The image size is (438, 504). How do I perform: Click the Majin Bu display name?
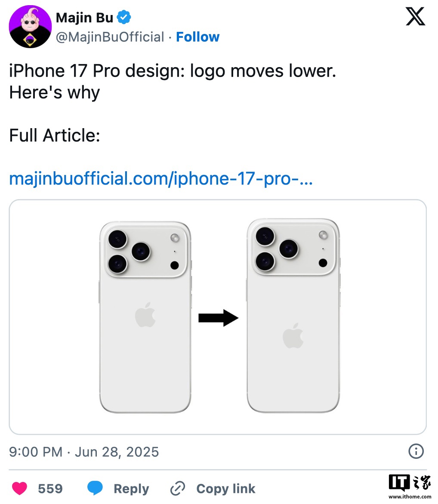[85, 18]
